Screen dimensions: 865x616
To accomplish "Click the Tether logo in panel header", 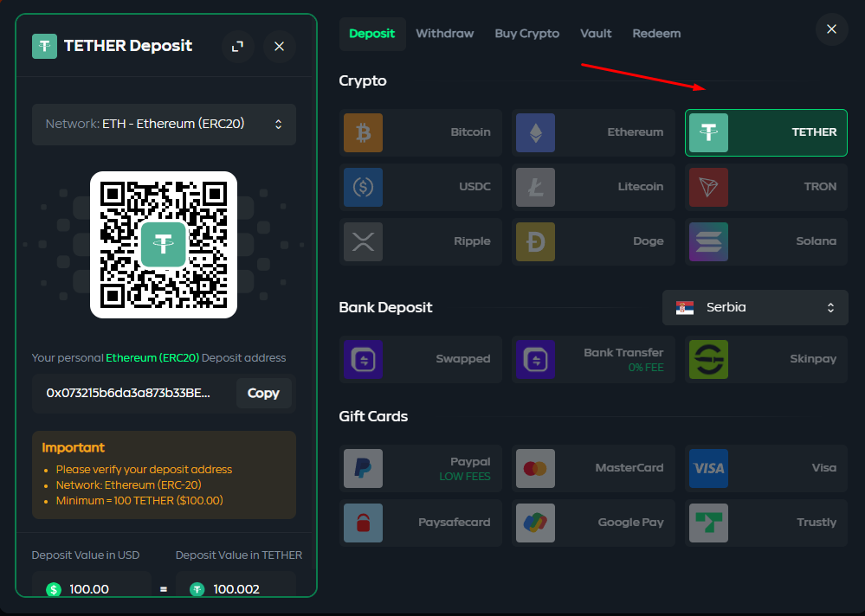I will 44,46.
